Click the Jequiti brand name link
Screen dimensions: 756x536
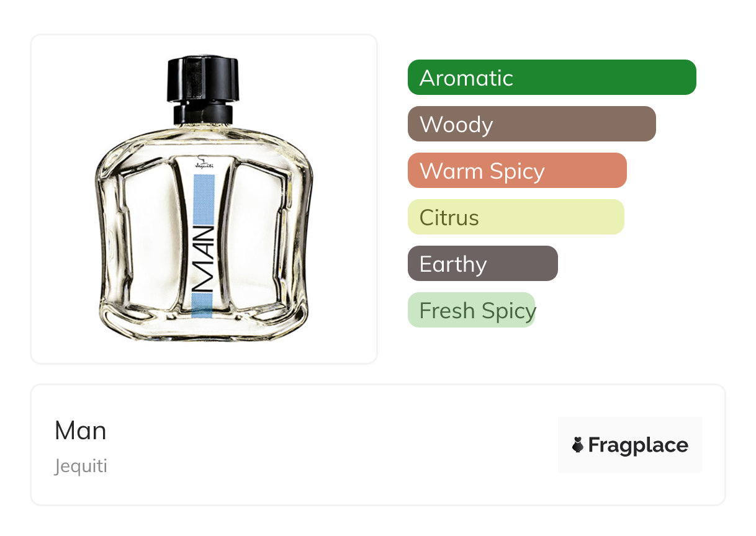pyautogui.click(x=81, y=466)
